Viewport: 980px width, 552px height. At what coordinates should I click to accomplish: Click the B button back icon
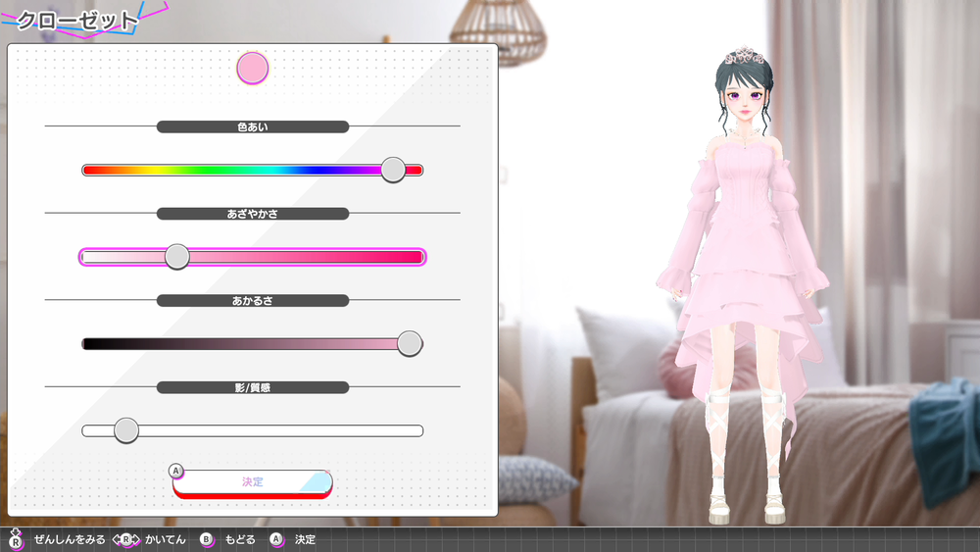pos(206,539)
